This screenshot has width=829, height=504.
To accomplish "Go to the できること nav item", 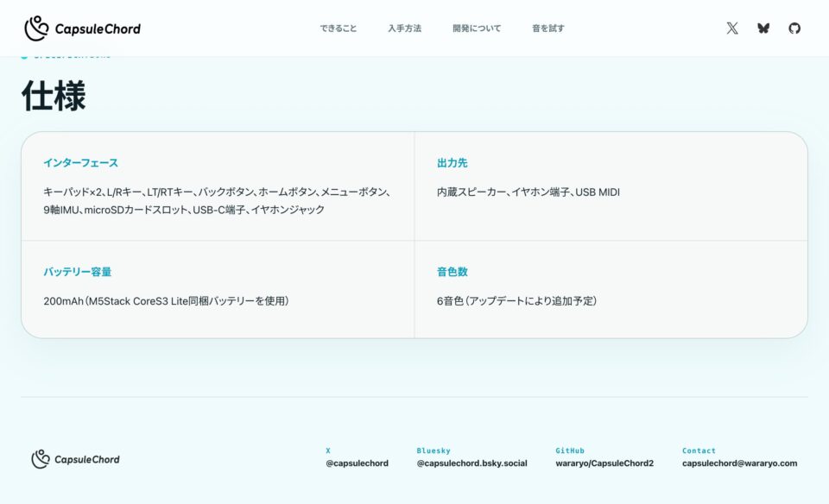I will tap(339, 28).
